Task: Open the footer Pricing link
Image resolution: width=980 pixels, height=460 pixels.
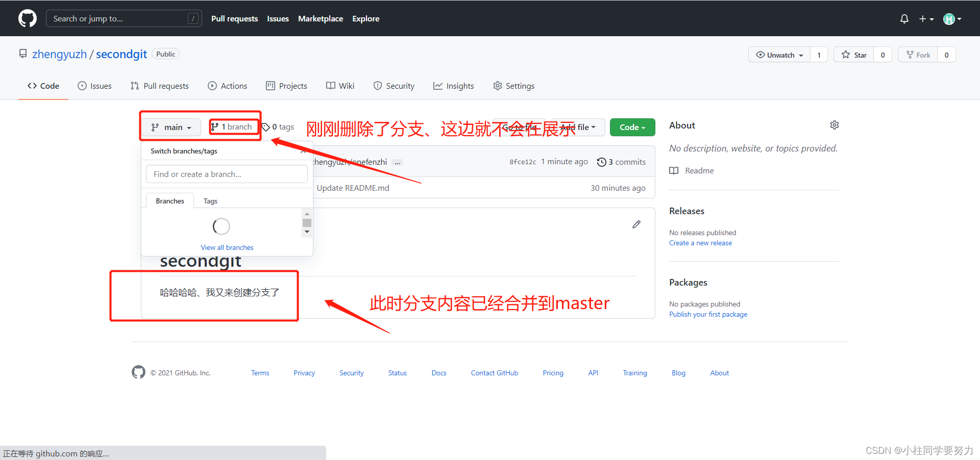Action: pyautogui.click(x=553, y=373)
